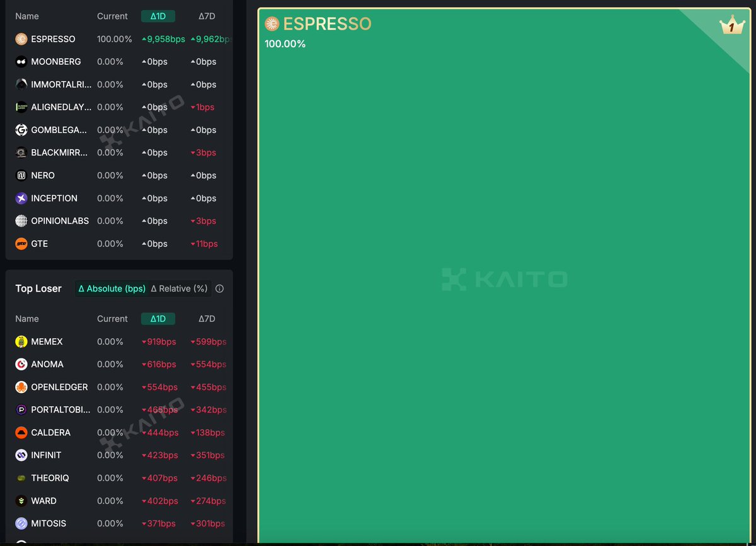
Task: Click the info icon beside Relative (%)
Action: [219, 289]
